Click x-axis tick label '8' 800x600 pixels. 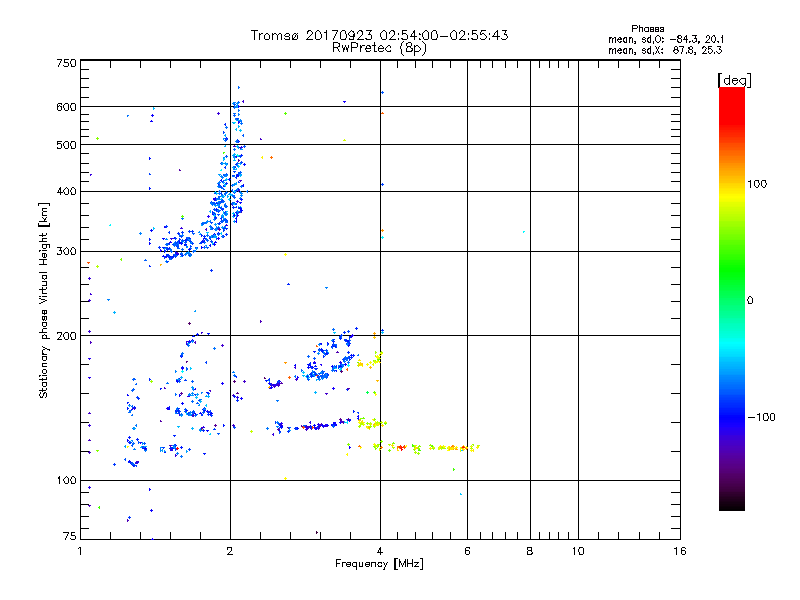(x=530, y=551)
